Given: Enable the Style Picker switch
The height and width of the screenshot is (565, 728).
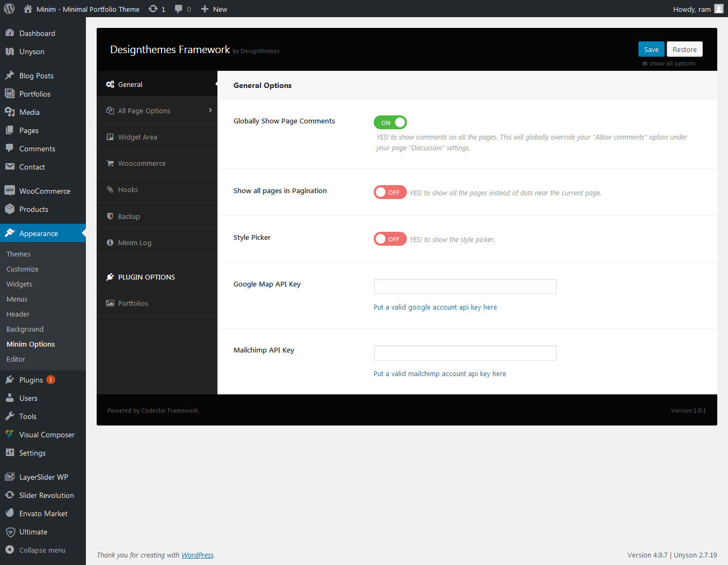Looking at the screenshot, I should pos(390,239).
